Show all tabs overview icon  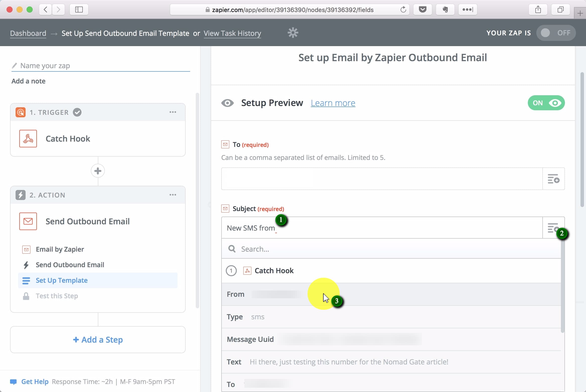coord(560,10)
